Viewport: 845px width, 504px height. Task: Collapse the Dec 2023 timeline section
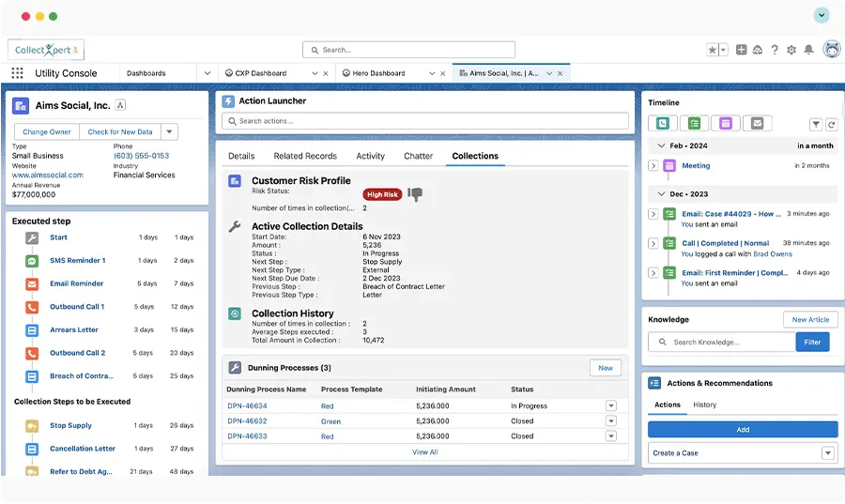(x=661, y=194)
